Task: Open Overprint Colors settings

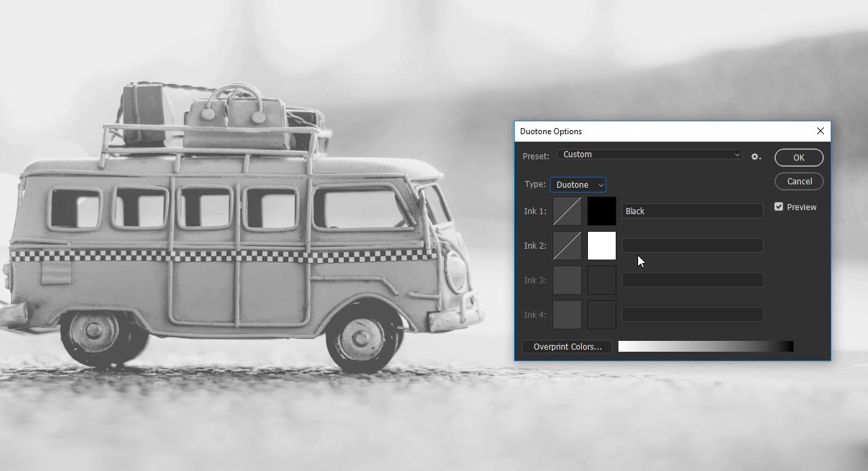Action: tap(567, 347)
